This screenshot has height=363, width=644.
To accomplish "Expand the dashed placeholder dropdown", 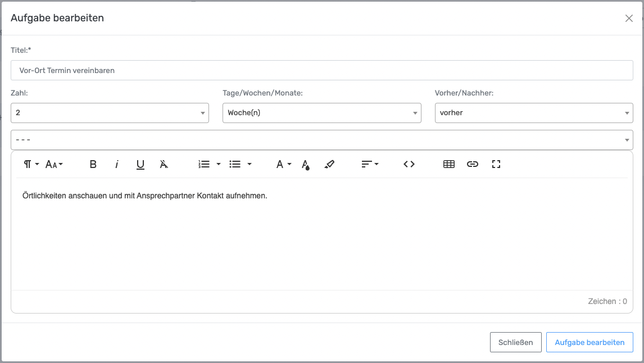I will 321,139.
